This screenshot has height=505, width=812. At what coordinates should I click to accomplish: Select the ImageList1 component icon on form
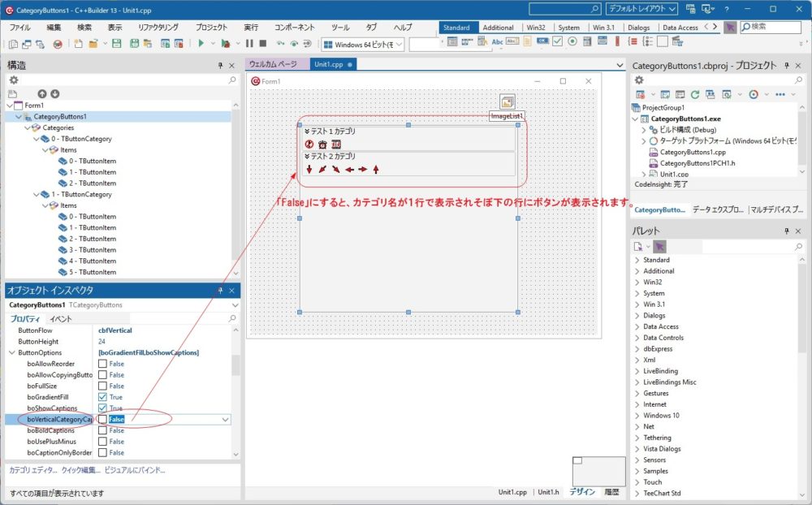(507, 102)
